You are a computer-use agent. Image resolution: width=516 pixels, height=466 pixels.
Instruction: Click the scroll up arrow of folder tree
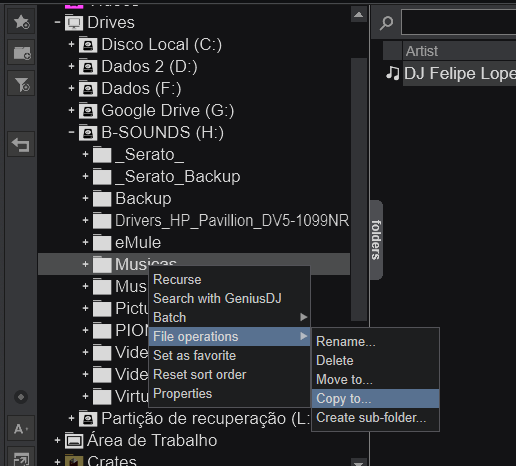359,14
